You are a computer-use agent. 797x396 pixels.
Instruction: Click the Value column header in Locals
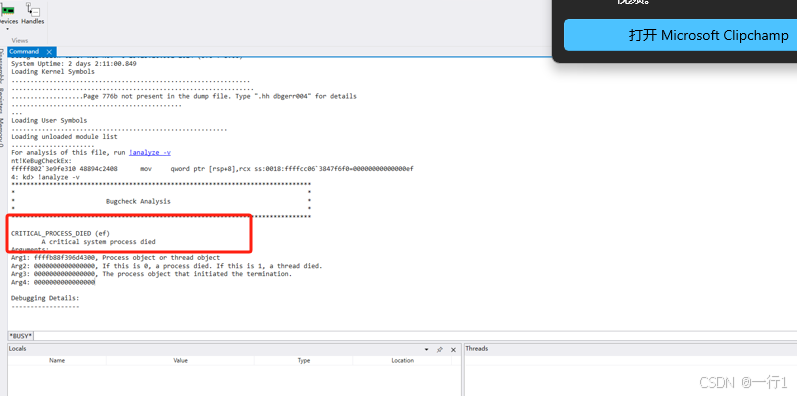tap(180, 360)
